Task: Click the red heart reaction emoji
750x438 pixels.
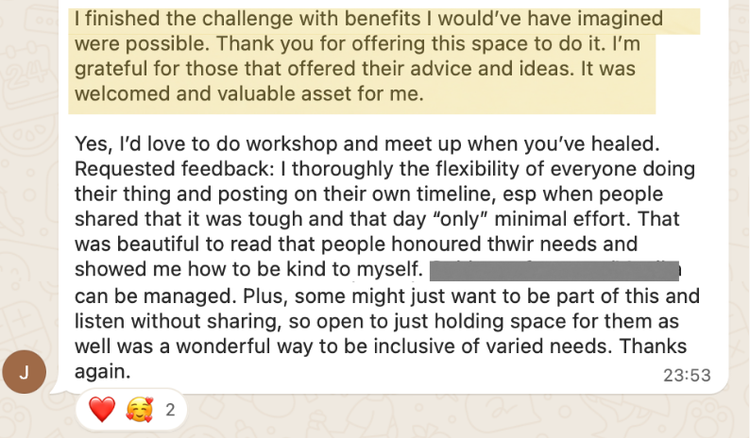Action: click(x=102, y=408)
